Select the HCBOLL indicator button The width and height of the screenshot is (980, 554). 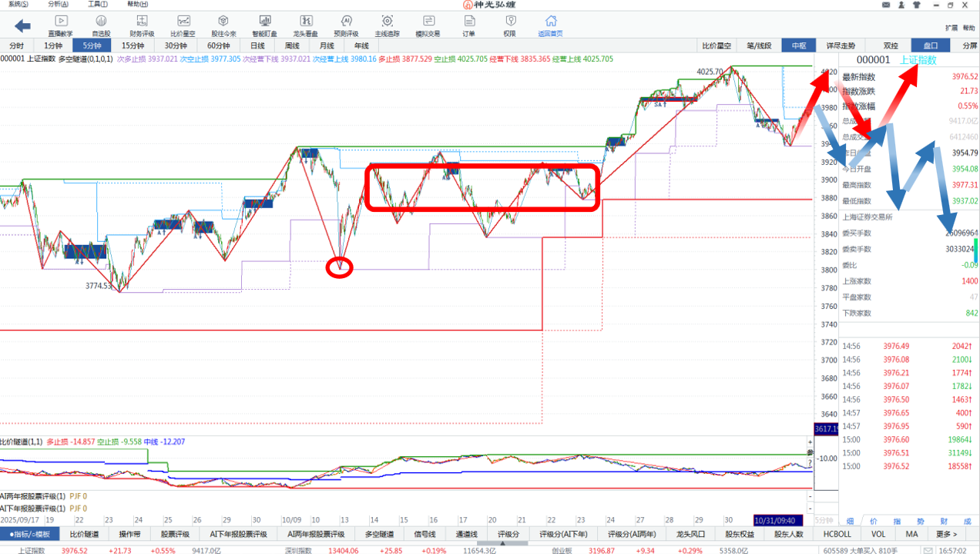click(837, 534)
